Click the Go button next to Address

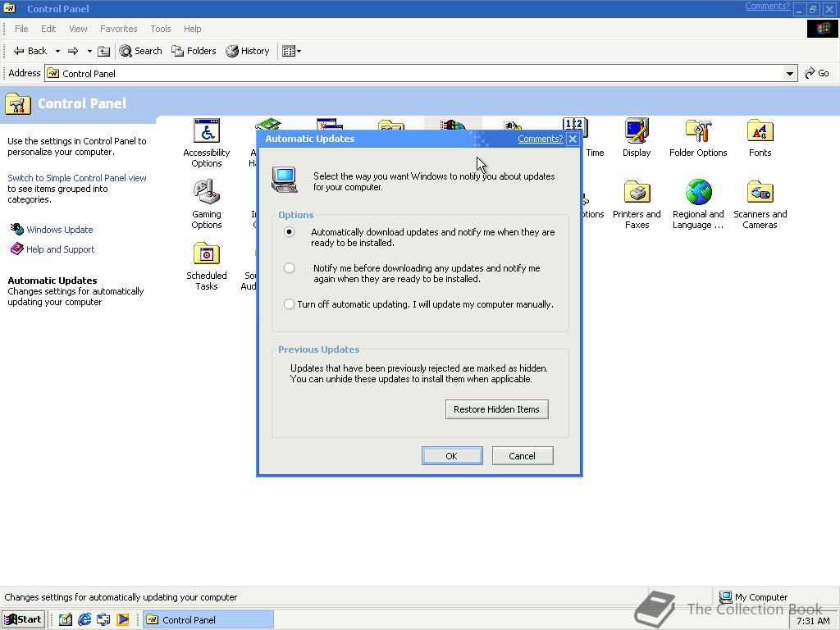[817, 73]
